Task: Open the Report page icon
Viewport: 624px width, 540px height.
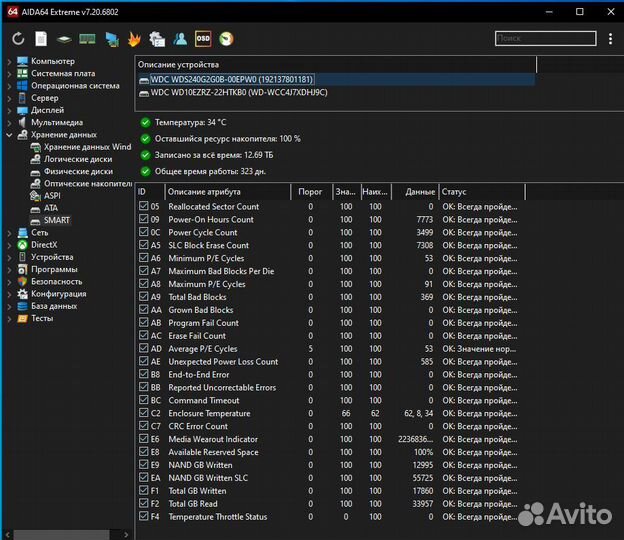Action: (41, 39)
